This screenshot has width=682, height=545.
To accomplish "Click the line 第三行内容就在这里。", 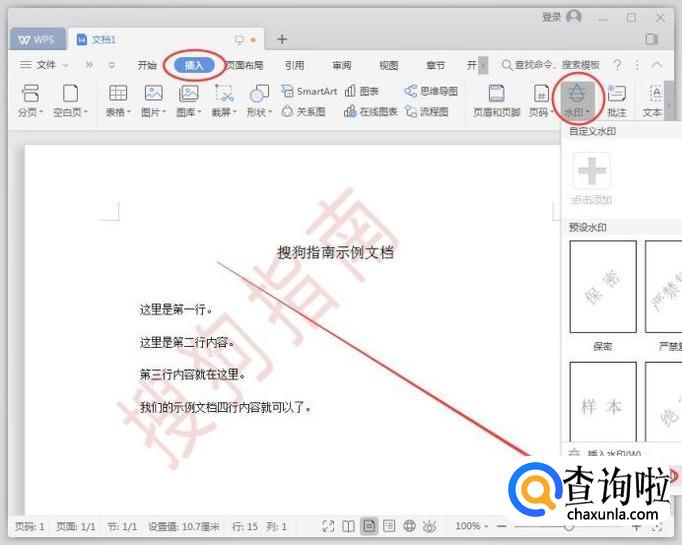I will click(x=192, y=374).
